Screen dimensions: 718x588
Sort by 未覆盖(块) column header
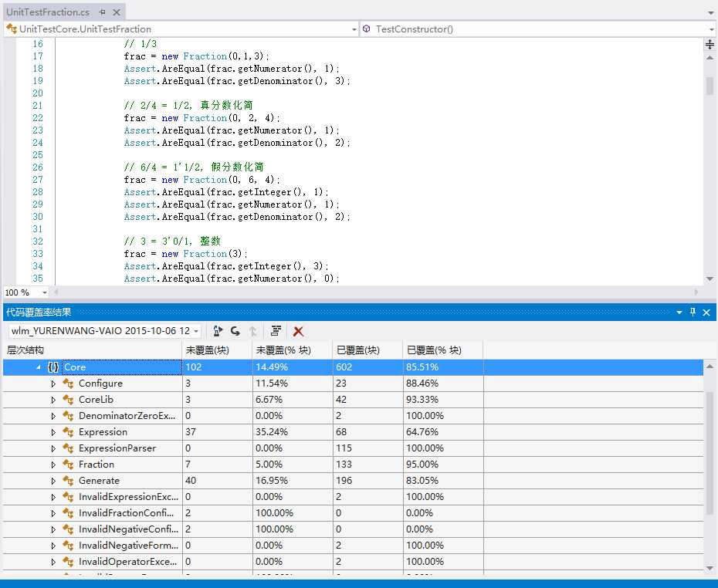[217, 350]
